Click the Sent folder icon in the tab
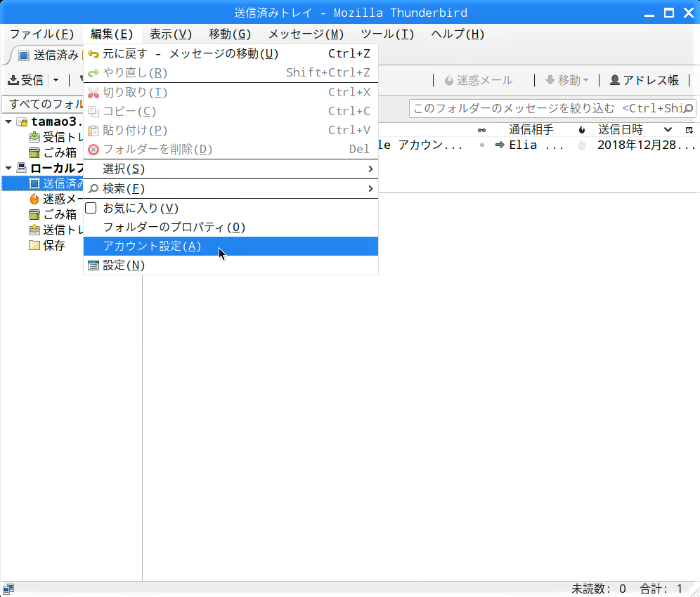 pyautogui.click(x=24, y=55)
